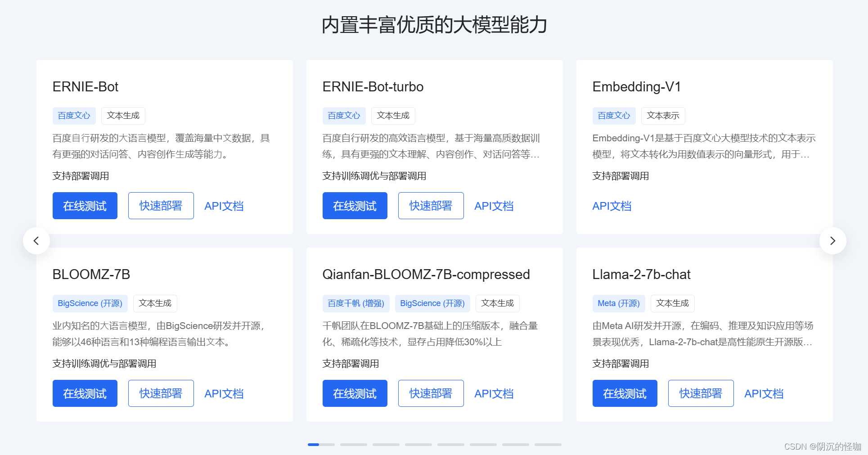
Task: Click the Llama-2-7b-chat card title
Action: click(641, 275)
